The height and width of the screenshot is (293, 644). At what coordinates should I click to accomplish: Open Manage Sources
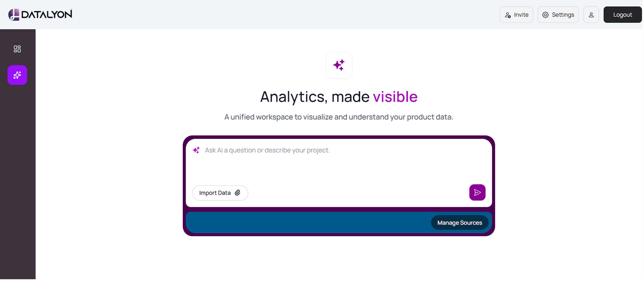click(460, 223)
